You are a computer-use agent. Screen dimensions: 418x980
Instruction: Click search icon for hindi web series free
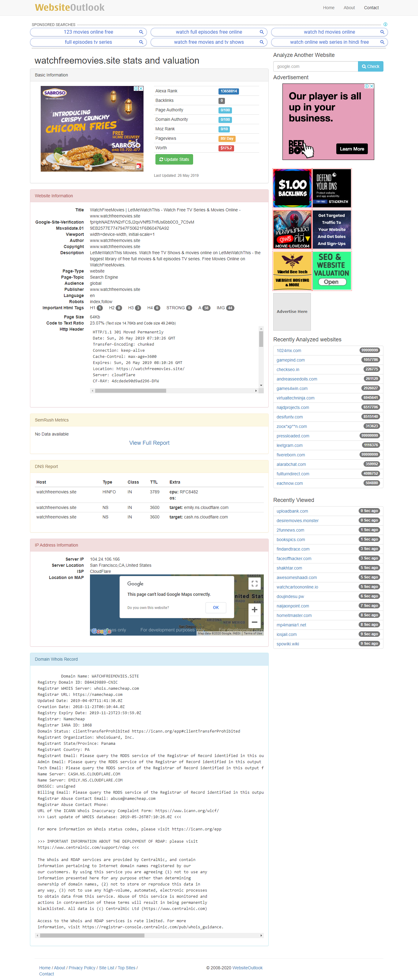click(x=382, y=42)
